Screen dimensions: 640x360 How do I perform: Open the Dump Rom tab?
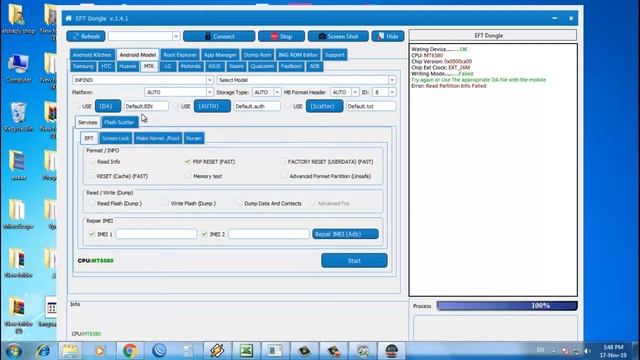coord(257,55)
